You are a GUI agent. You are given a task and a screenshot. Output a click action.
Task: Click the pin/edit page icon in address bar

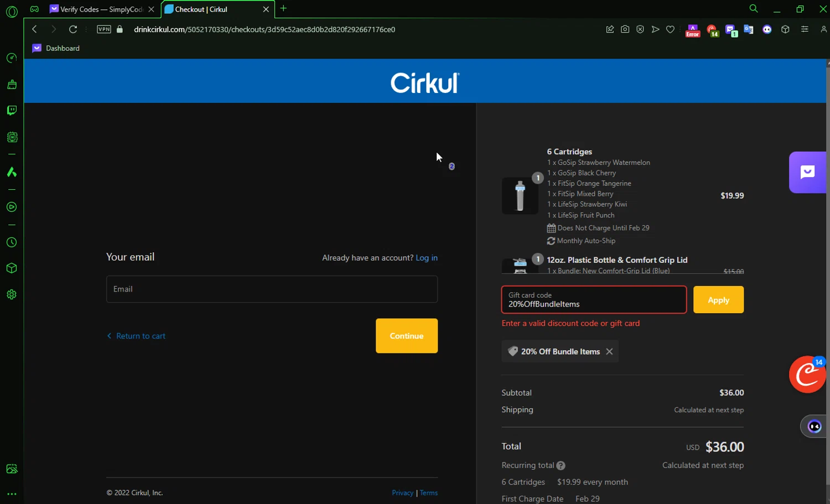(x=610, y=29)
